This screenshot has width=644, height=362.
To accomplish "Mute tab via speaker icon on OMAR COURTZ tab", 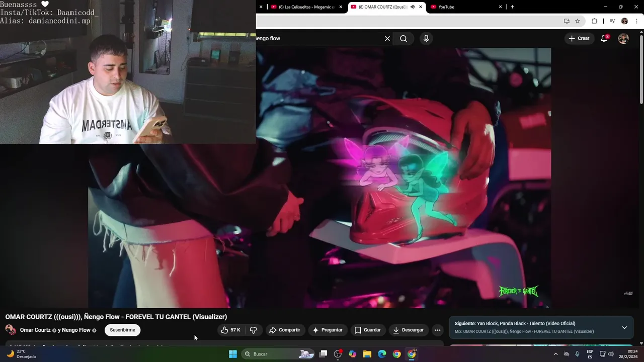I will coord(413,7).
